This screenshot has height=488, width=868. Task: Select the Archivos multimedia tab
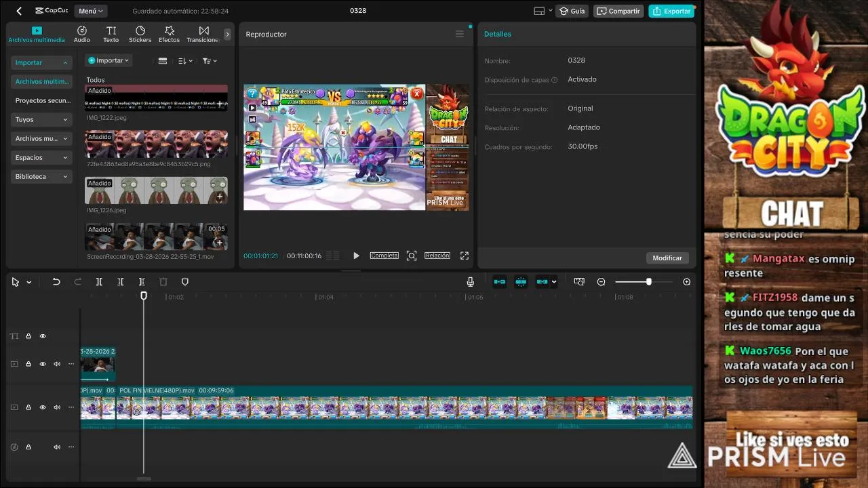click(37, 34)
